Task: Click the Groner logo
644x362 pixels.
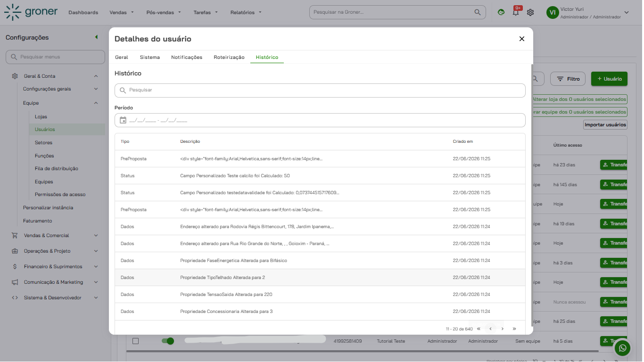Action: pyautogui.click(x=31, y=12)
